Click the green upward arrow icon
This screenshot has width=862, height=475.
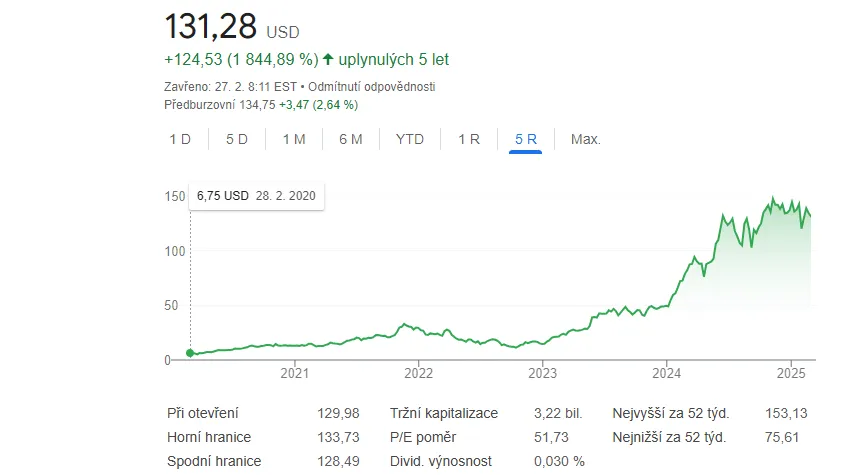point(327,60)
